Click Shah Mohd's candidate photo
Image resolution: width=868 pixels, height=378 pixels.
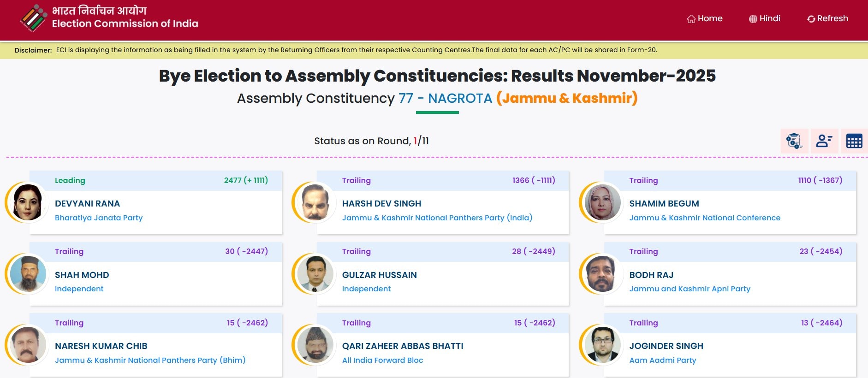click(28, 274)
